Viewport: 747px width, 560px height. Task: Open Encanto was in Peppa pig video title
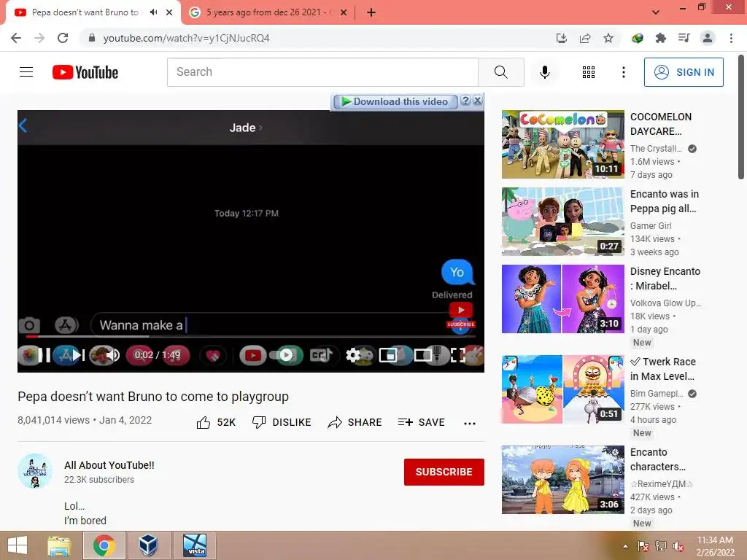665,201
